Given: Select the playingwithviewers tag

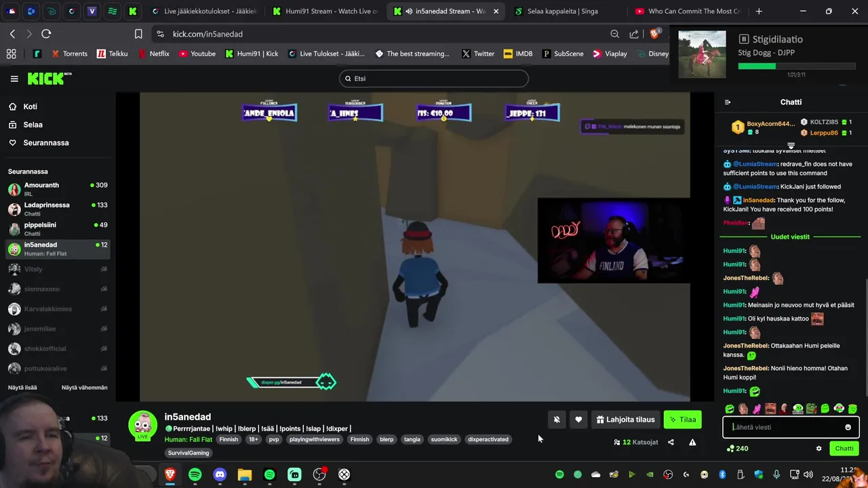Looking at the screenshot, I should point(315,439).
